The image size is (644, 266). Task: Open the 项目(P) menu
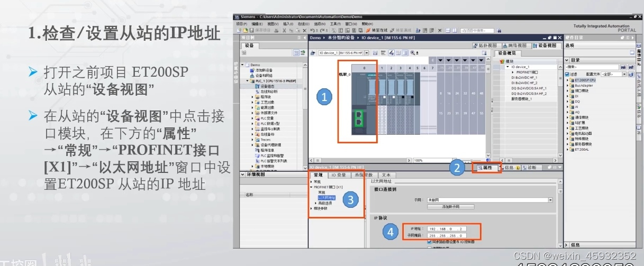[x=242, y=24]
